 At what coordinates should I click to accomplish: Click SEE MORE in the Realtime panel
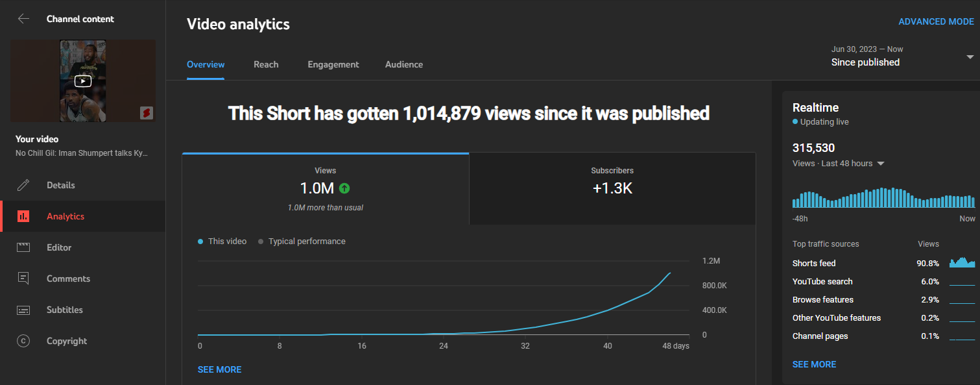[x=814, y=364]
